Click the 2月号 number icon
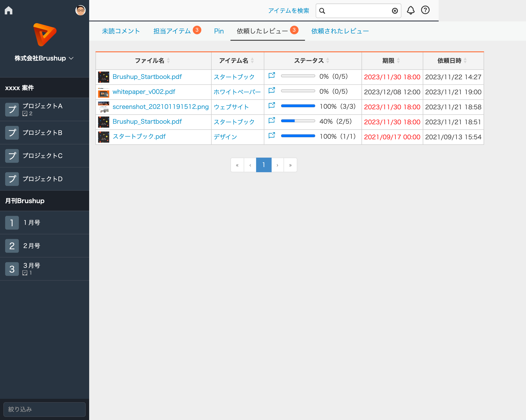The width and height of the screenshot is (526, 420). point(12,246)
